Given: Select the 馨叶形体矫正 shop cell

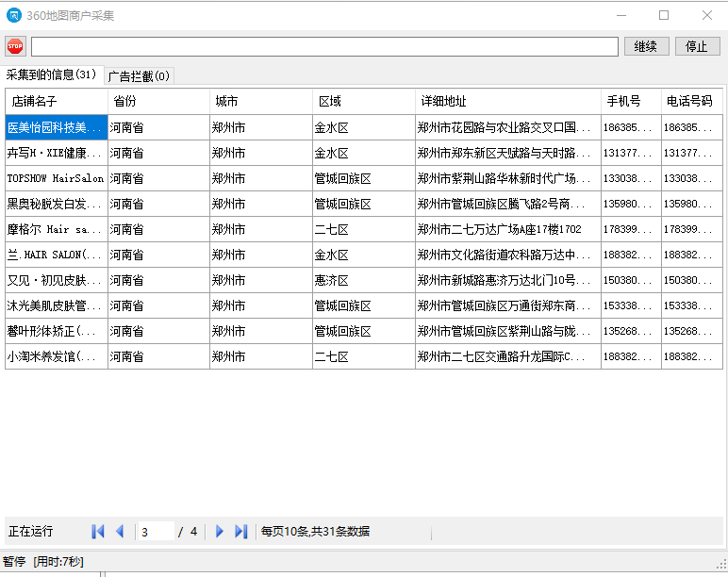Looking at the screenshot, I should point(57,332).
